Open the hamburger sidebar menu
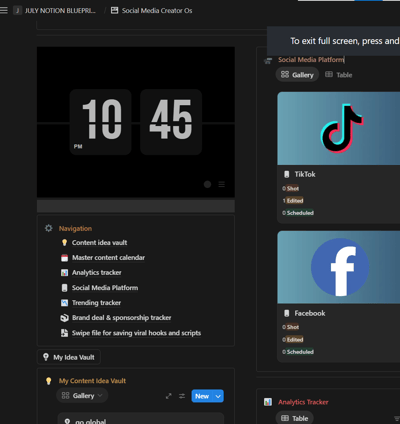 point(4,10)
